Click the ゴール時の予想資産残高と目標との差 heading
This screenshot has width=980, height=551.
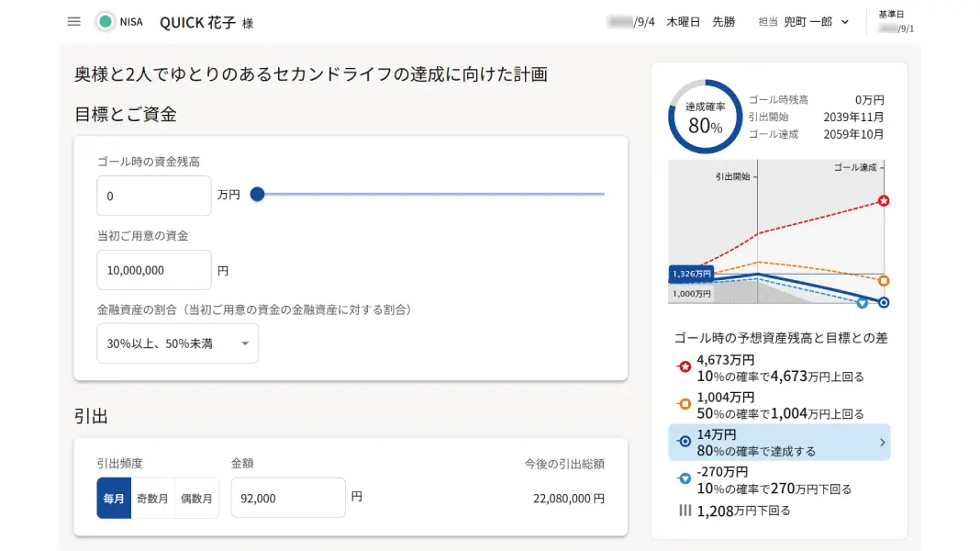coord(781,338)
